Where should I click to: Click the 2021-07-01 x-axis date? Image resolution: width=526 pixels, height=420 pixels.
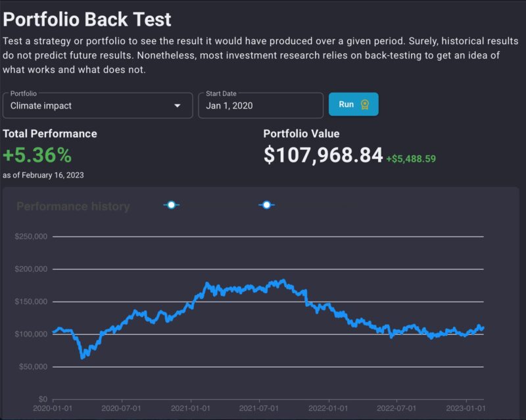coord(258,408)
